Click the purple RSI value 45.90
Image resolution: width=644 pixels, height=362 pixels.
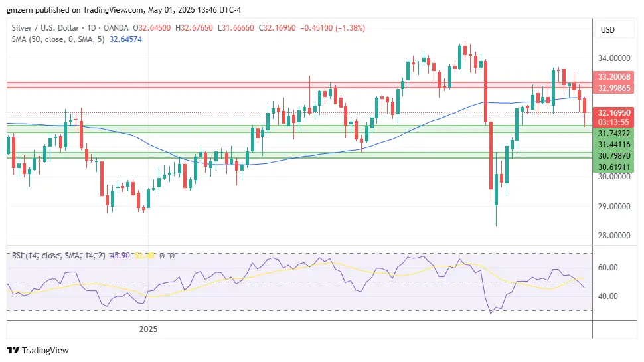[120, 256]
